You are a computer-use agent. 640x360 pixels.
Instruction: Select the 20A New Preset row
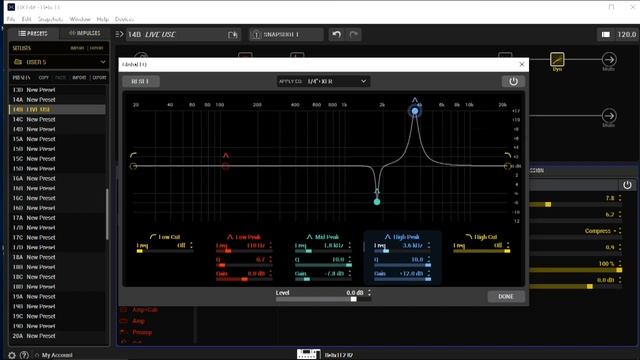point(57,336)
